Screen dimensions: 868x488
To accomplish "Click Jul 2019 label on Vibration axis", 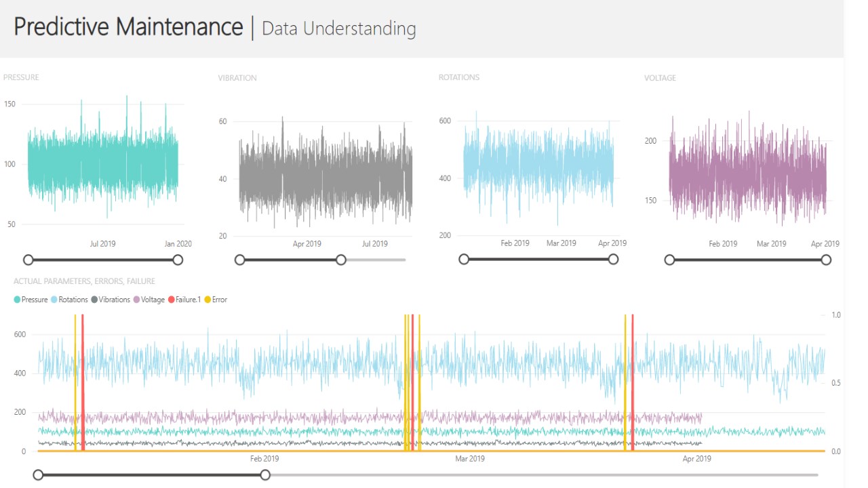I will 375,244.
